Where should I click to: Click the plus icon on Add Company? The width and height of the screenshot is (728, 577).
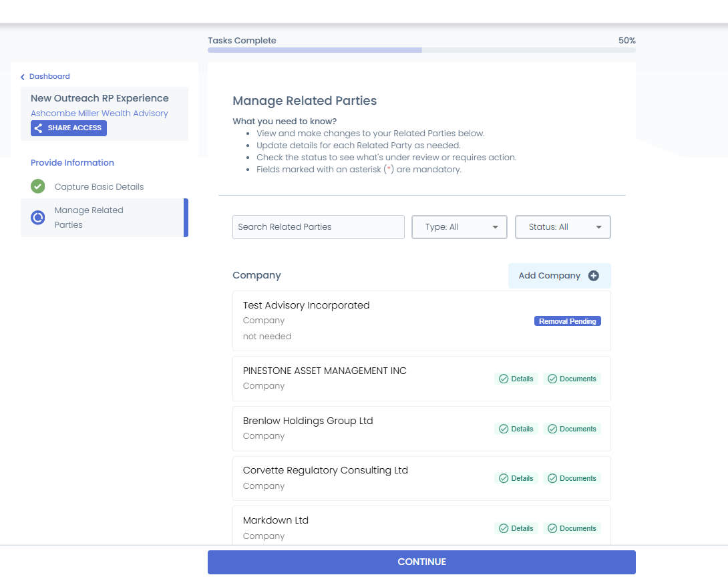click(593, 276)
